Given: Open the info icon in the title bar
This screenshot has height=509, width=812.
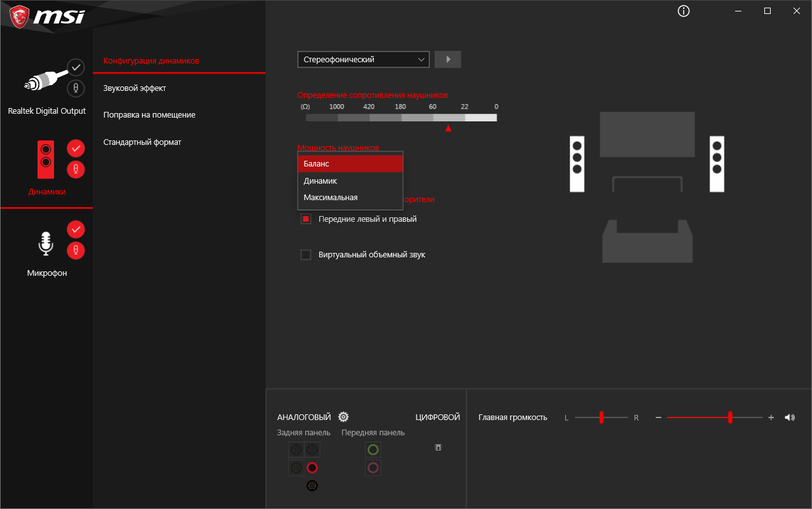Looking at the screenshot, I should point(684,11).
